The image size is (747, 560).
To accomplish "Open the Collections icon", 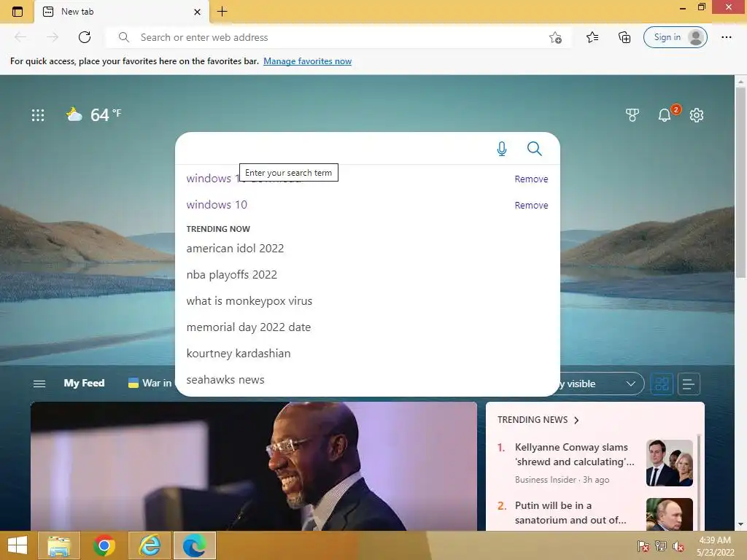I will point(624,37).
